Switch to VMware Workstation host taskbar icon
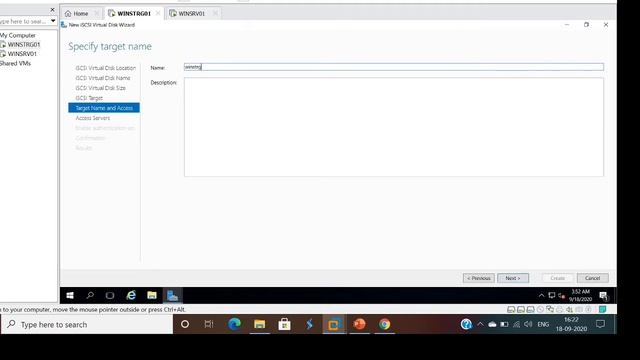Image resolution: width=640 pixels, height=360 pixels. (334, 324)
